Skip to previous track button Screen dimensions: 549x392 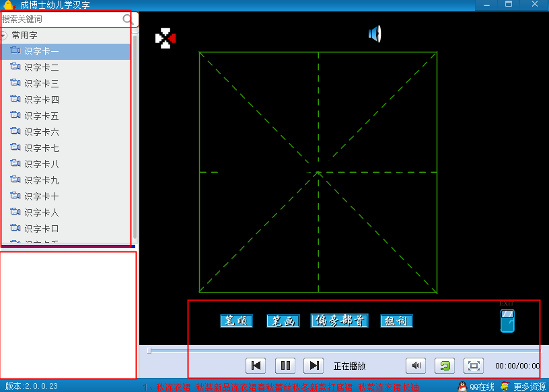coord(256,366)
